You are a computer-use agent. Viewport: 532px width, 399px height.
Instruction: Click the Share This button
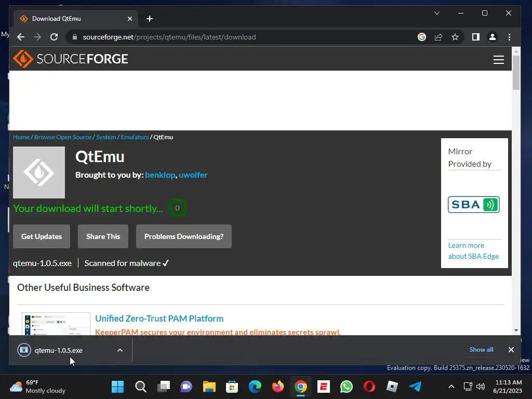click(103, 236)
